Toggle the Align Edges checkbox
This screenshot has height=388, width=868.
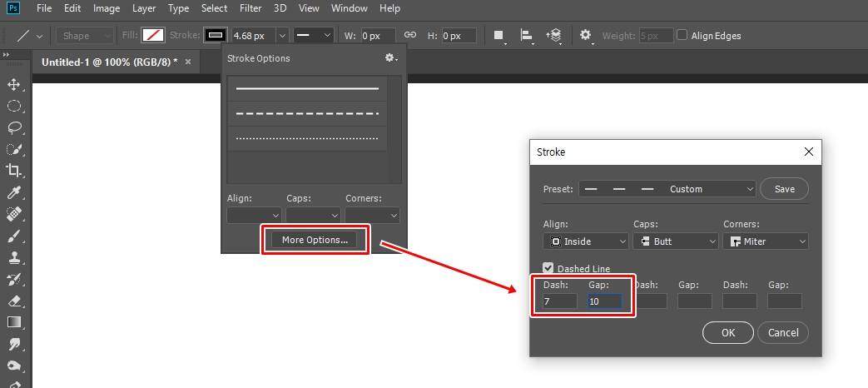pos(682,35)
